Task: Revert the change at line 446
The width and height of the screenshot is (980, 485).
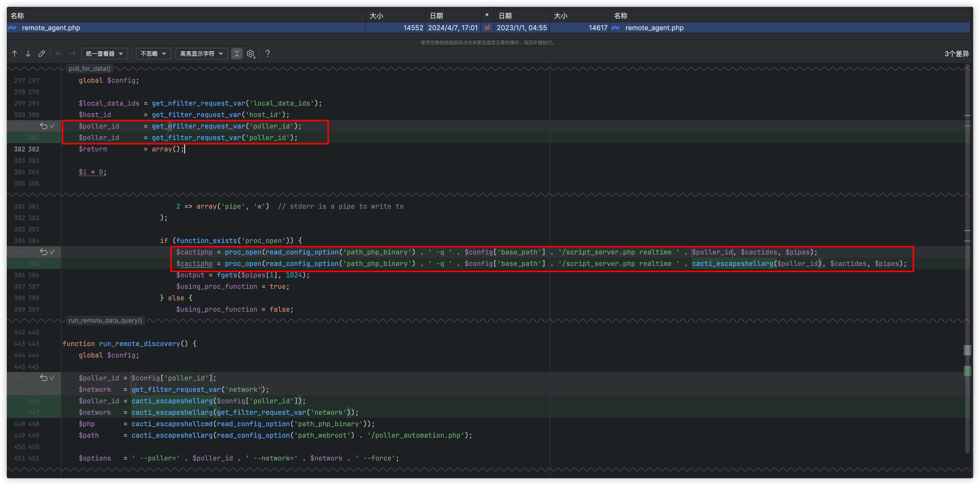Action: coord(43,378)
